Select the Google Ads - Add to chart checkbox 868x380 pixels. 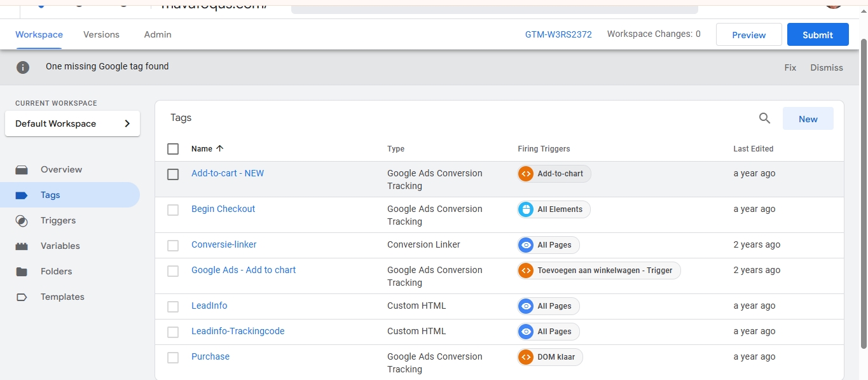click(173, 271)
